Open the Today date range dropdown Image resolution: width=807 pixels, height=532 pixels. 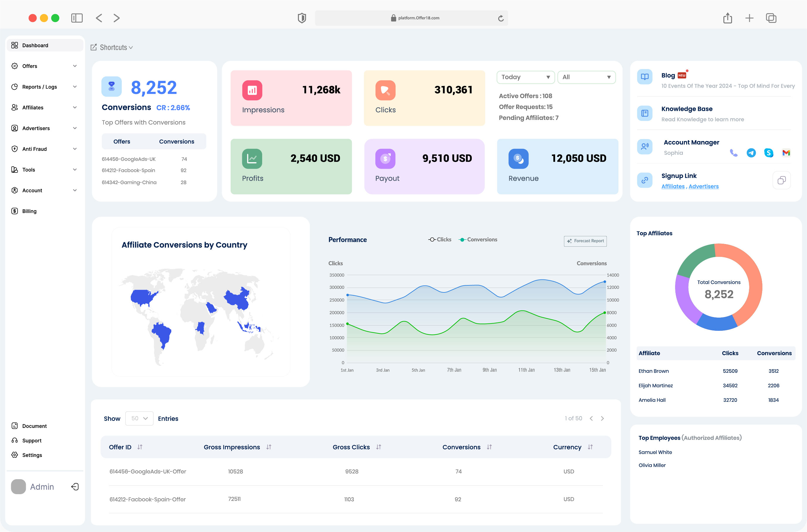point(525,77)
